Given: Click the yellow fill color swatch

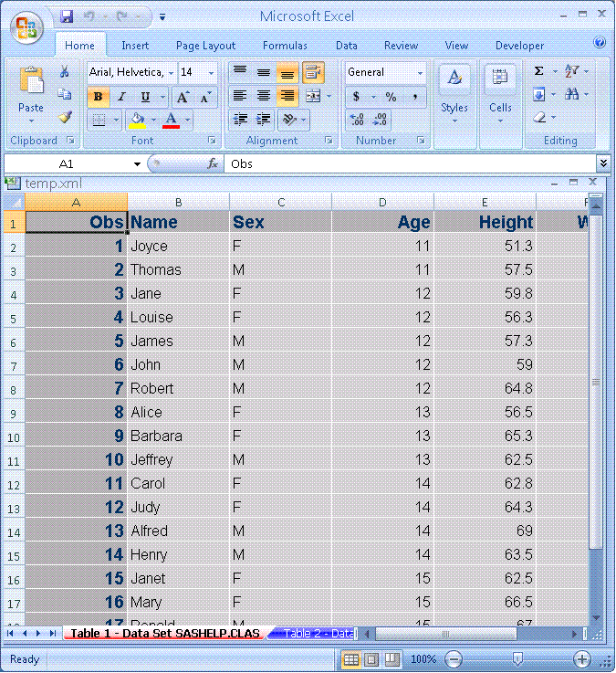Looking at the screenshot, I should (x=138, y=120).
